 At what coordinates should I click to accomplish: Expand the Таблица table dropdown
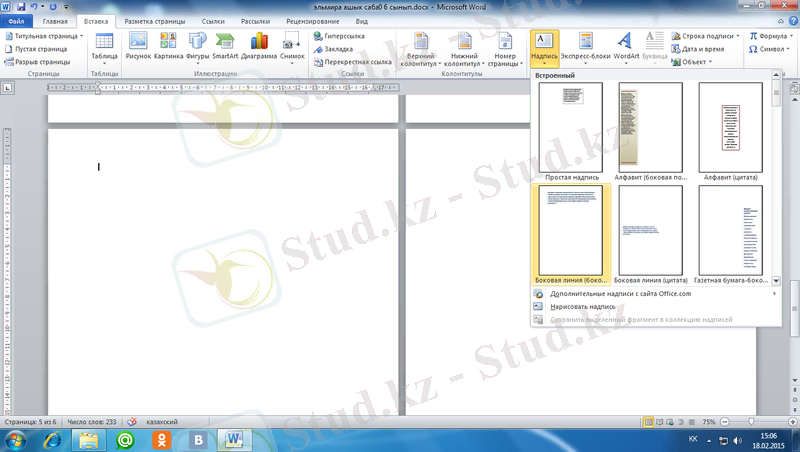pos(104,48)
